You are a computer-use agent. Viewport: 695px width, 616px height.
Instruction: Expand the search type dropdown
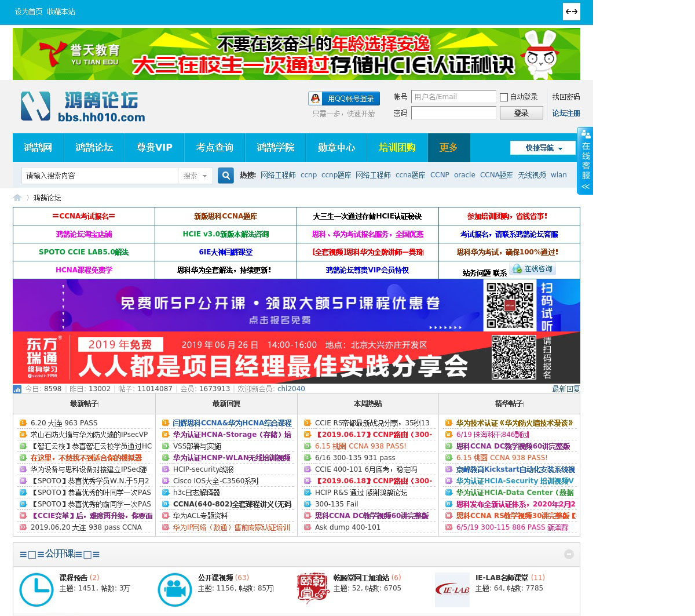pyautogui.click(x=196, y=176)
